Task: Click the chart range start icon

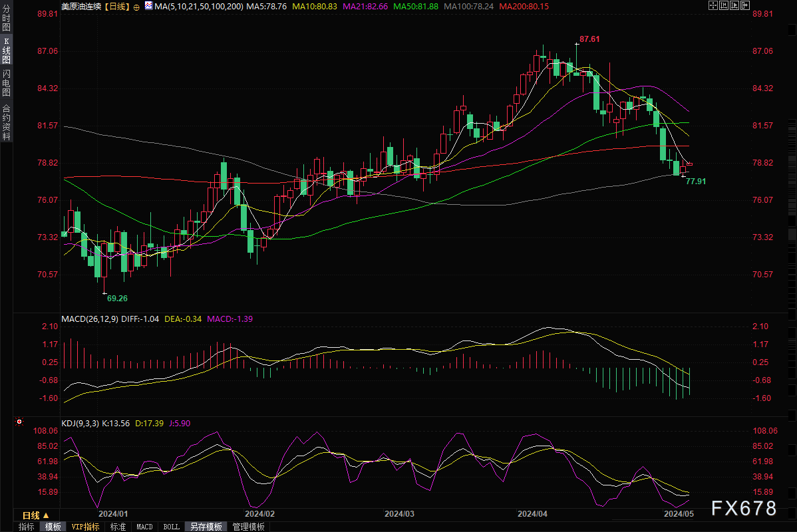Action: point(724,5)
